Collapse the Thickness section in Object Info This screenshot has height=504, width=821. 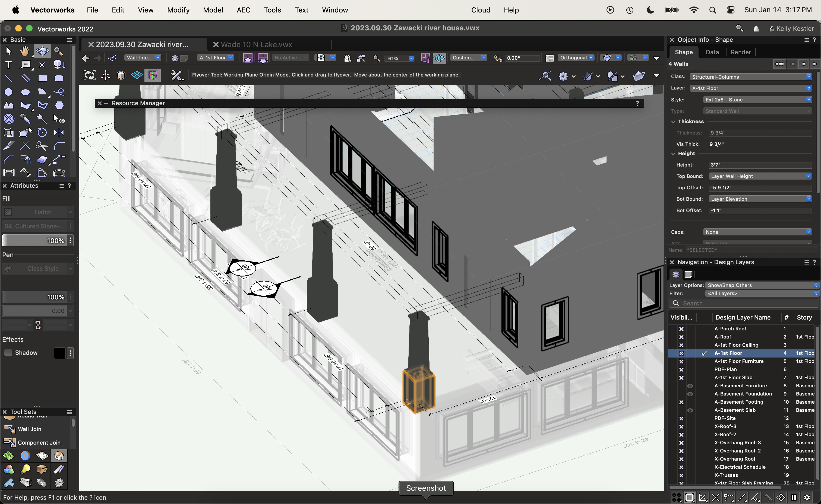click(x=673, y=121)
